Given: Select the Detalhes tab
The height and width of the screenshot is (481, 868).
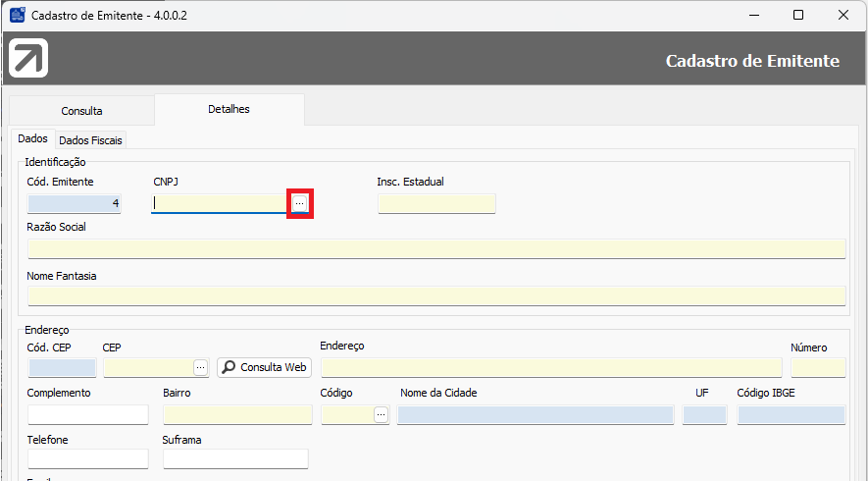Looking at the screenshot, I should (229, 109).
